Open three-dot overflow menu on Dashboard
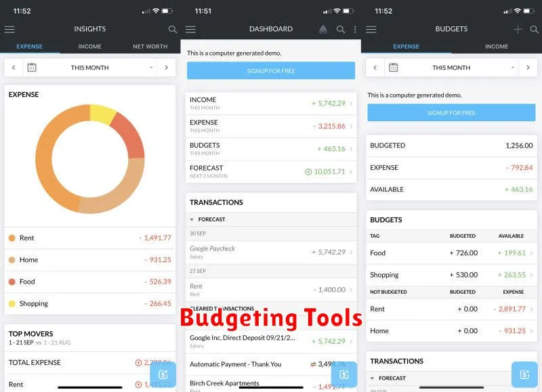 pos(355,29)
